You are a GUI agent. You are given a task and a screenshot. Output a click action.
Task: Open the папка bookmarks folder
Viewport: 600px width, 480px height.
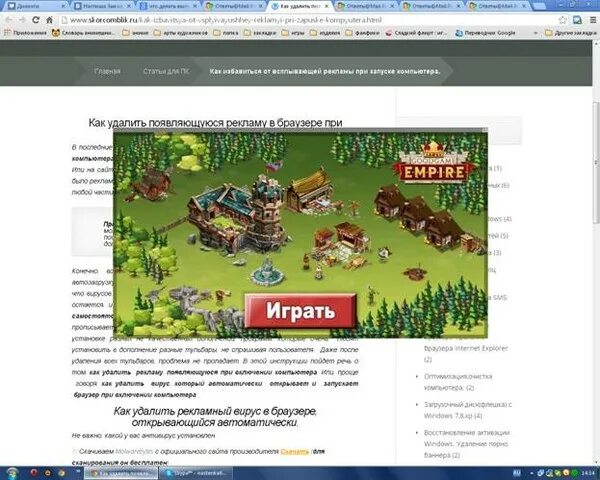point(226,33)
